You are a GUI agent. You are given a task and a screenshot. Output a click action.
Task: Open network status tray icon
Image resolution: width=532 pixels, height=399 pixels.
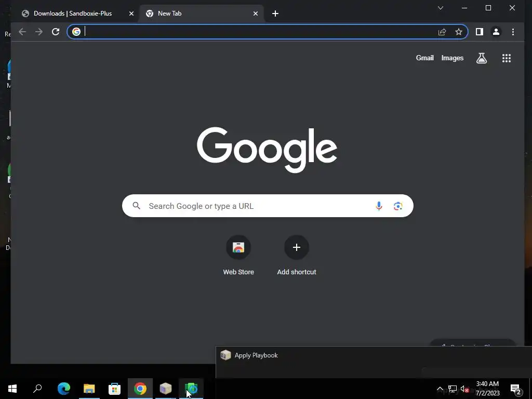coord(453,389)
